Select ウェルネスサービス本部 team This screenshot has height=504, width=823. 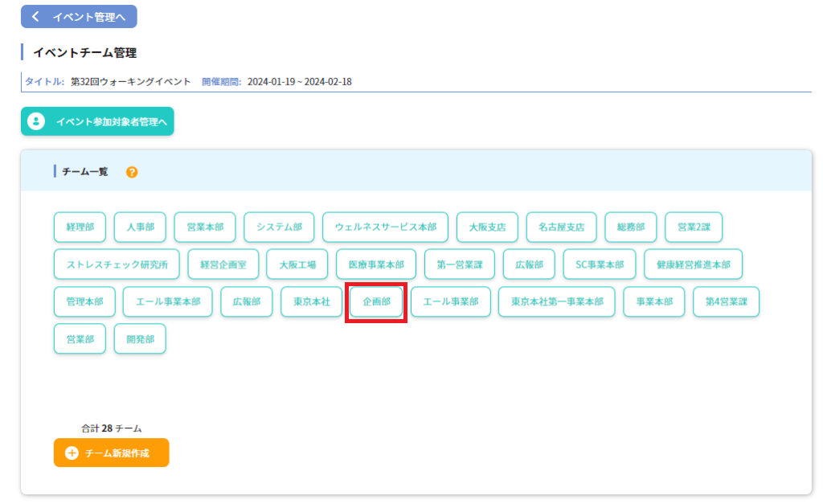pos(385,227)
